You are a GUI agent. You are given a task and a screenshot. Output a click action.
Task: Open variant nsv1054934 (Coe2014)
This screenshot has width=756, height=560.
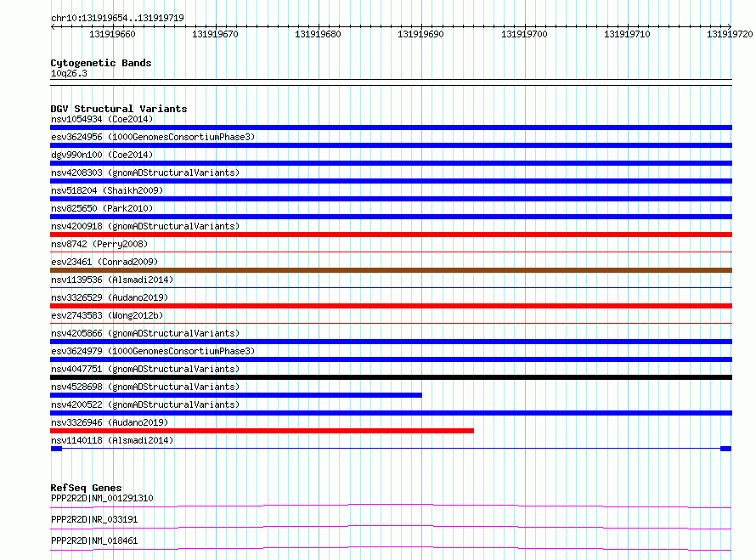[102, 119]
